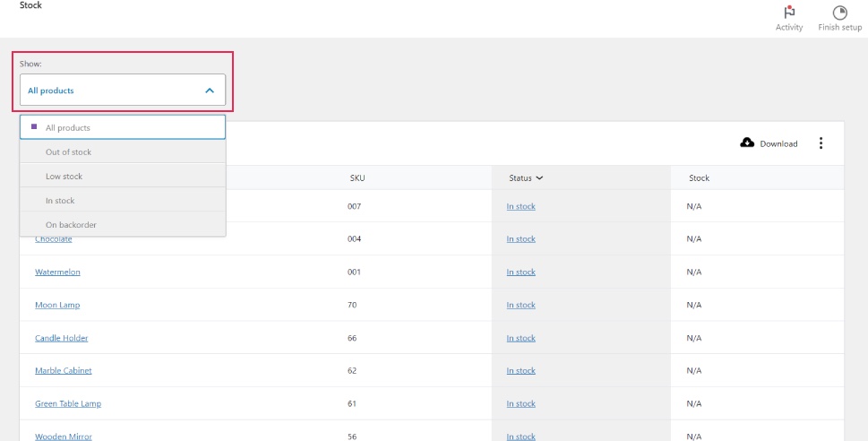This screenshot has height=441, width=868.
Task: Open the Watermelon product link
Action: (x=57, y=272)
